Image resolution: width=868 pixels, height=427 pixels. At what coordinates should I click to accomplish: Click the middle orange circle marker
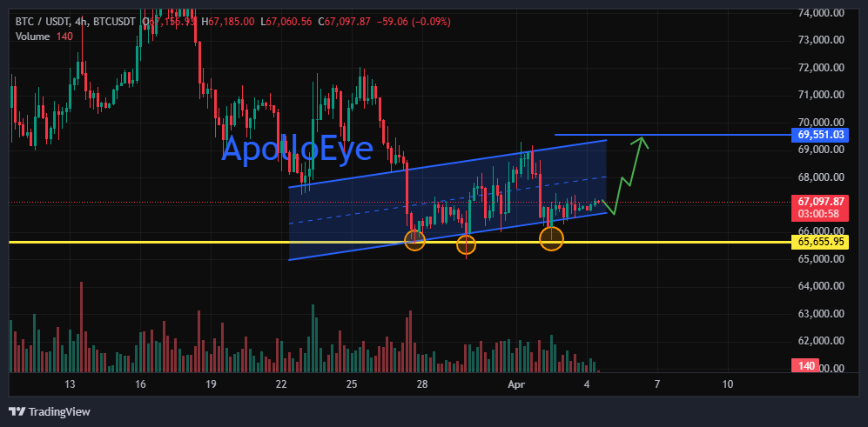(466, 244)
